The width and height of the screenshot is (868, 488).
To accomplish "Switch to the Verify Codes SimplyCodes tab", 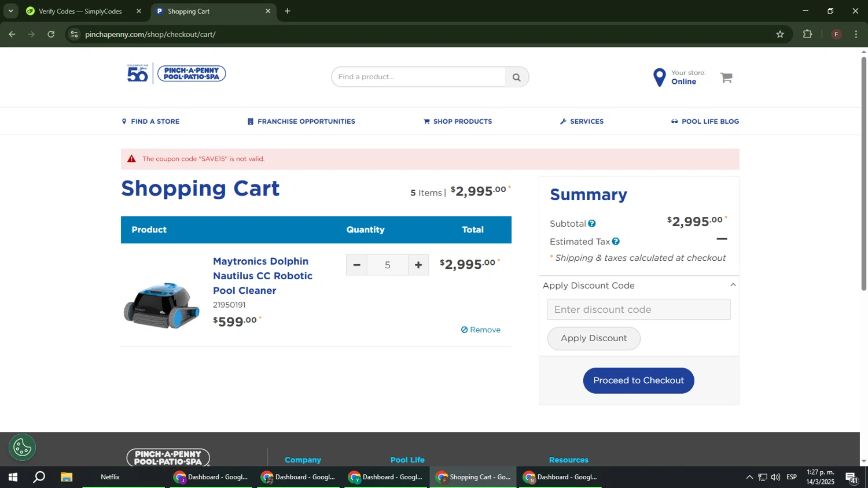I will coord(81,11).
